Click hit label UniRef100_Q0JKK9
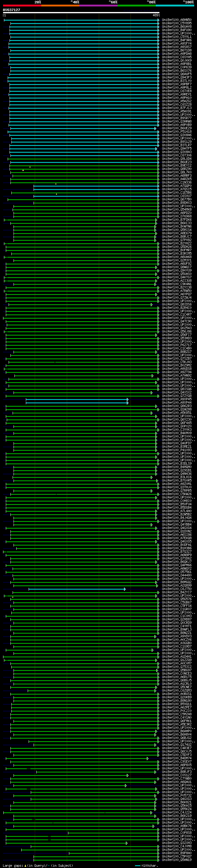The width and height of the screenshot is (197, 868). 177,60
